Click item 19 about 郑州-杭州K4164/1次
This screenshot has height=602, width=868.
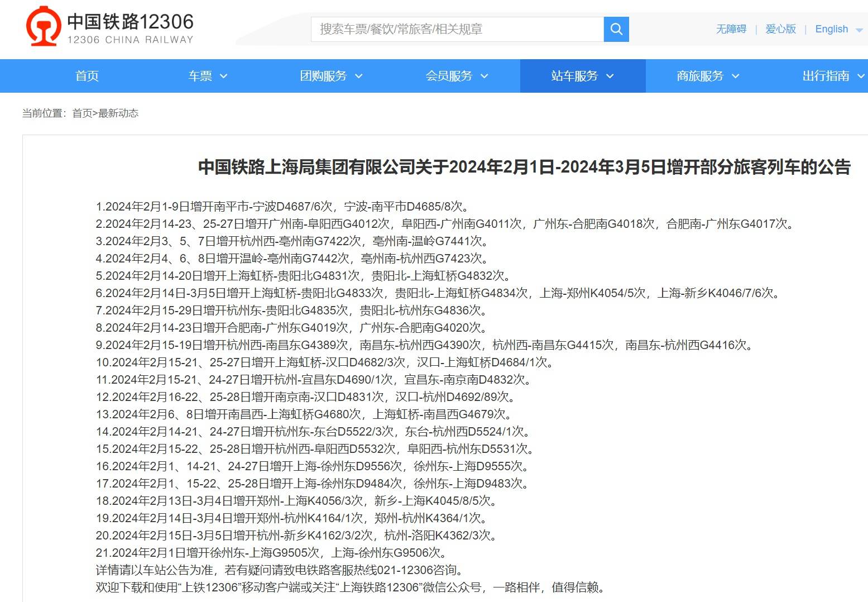tap(292, 518)
